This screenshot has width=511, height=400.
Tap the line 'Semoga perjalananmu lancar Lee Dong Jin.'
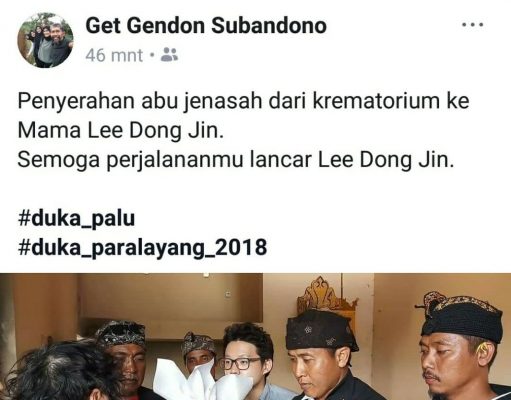pos(236,160)
